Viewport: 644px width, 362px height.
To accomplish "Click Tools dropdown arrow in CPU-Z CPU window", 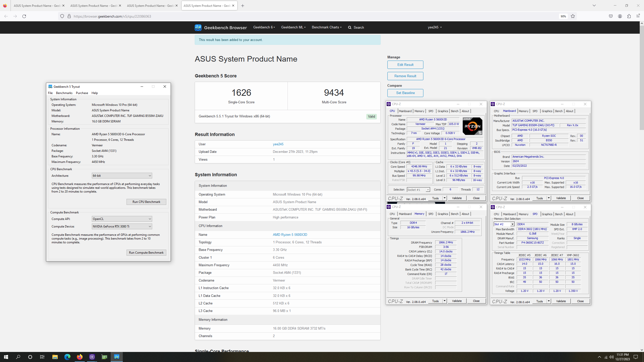I will coord(445,198).
